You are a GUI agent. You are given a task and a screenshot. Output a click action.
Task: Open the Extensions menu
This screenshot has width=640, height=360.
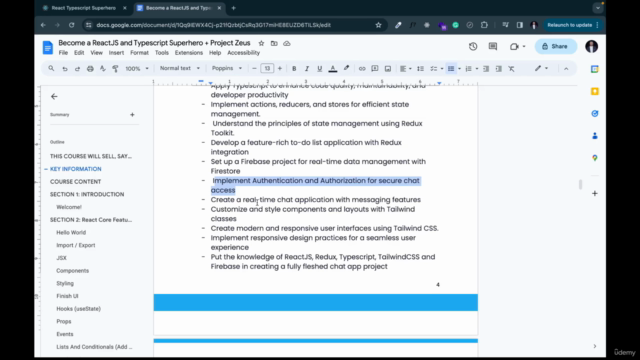tap(189, 53)
